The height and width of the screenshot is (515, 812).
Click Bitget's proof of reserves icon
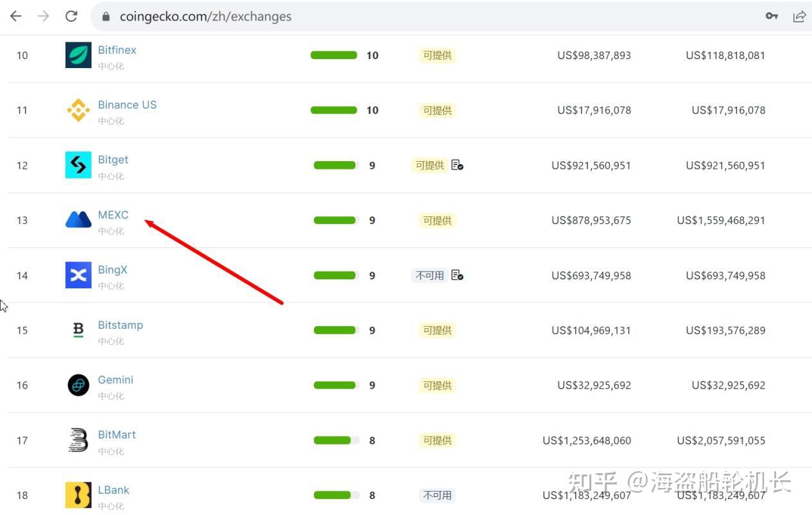(x=457, y=165)
